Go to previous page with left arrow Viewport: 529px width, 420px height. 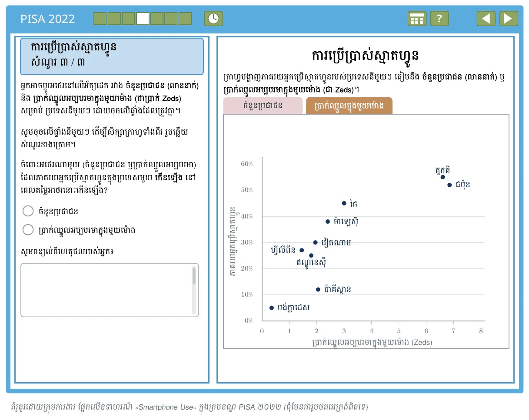486,19
